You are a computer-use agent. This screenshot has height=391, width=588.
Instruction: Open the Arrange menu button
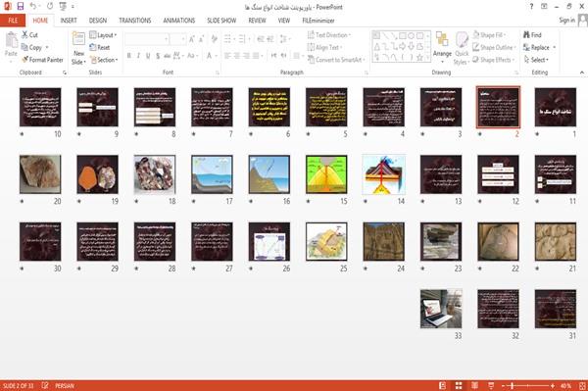442,47
